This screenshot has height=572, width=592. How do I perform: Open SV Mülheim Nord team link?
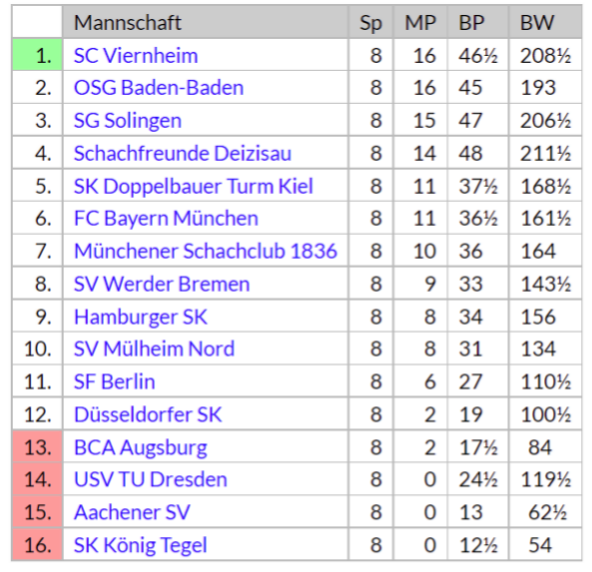[154, 349]
